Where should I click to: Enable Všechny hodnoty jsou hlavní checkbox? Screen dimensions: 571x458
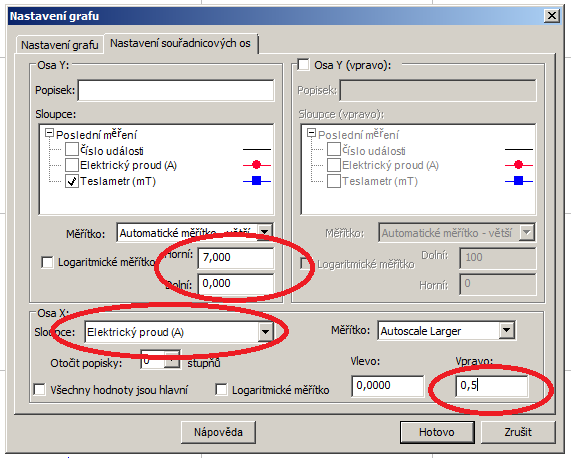click(39, 390)
